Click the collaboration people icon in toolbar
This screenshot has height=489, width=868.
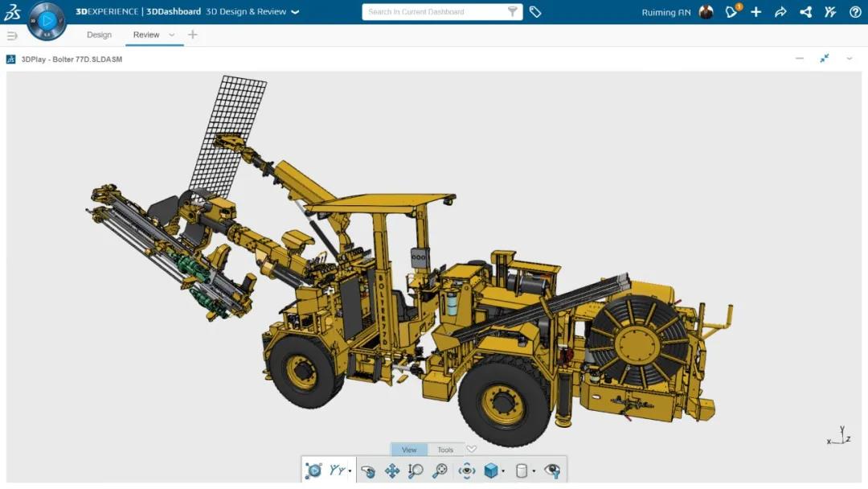[x=337, y=471]
